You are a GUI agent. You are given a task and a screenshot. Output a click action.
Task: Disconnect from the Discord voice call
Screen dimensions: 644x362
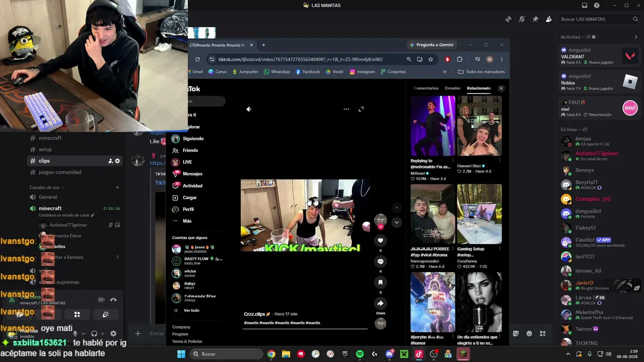tap(113, 300)
